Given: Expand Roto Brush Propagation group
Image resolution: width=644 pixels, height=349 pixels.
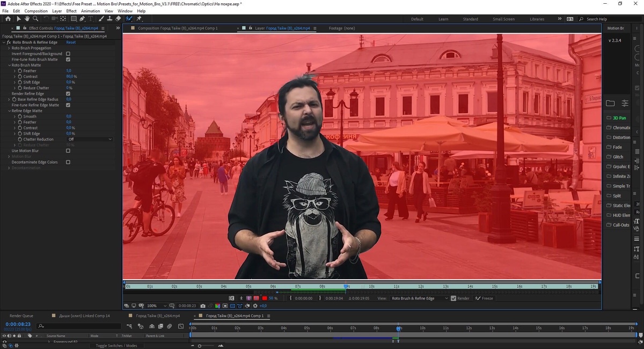Looking at the screenshot, I should click(9, 48).
